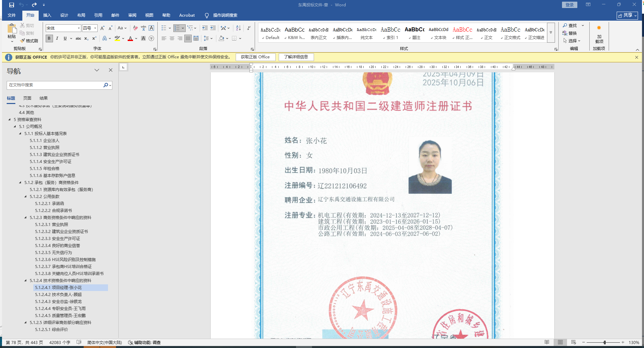Viewport: 644px width, 348px height.
Task: Increase the font size with the grow font icon
Action: coord(102,28)
